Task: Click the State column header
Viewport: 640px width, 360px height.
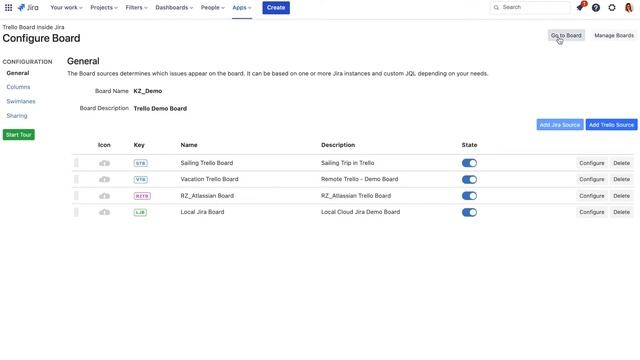Action: pyautogui.click(x=469, y=145)
